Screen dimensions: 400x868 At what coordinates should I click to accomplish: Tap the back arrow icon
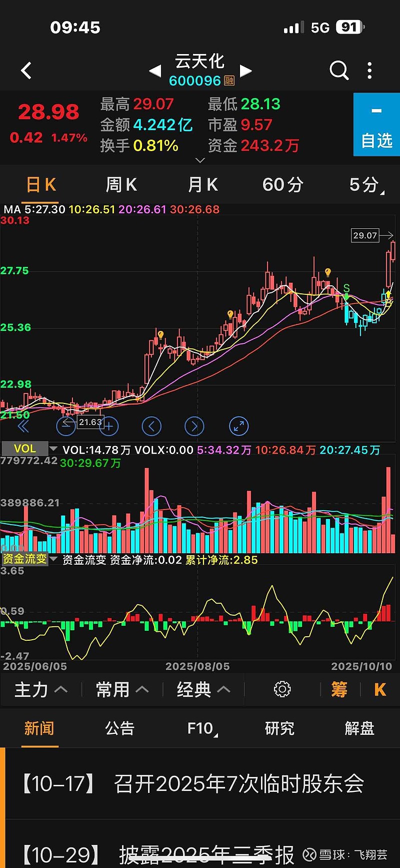point(26,71)
